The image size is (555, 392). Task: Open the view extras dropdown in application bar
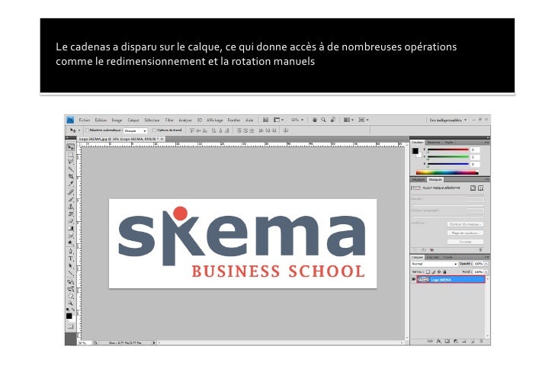(x=278, y=120)
